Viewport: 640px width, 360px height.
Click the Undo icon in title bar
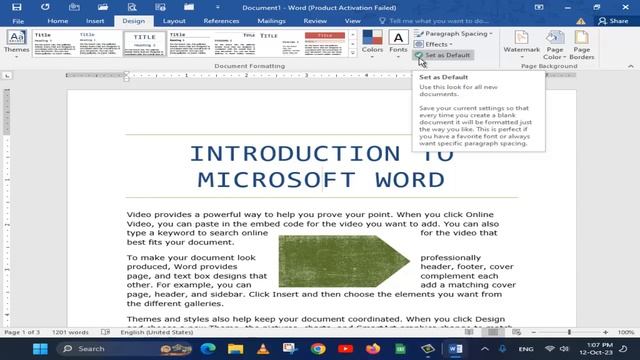pos(45,7)
